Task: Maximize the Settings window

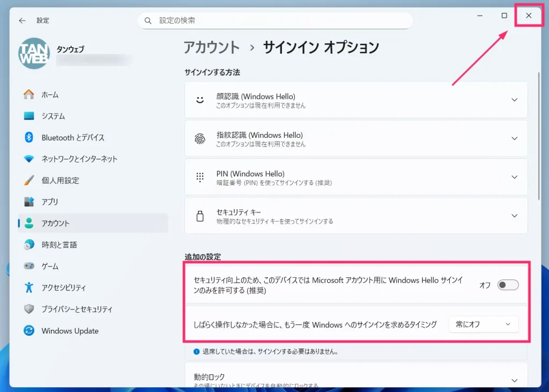Action: pos(504,16)
